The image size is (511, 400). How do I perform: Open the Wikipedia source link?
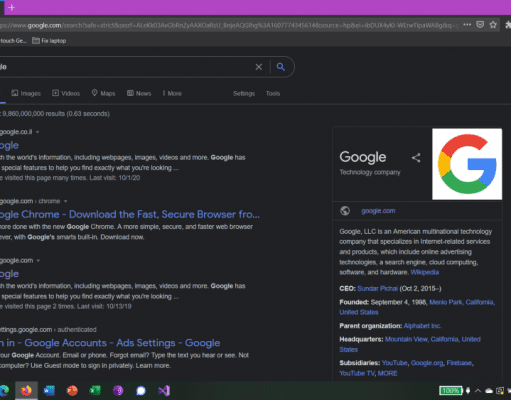tap(425, 272)
